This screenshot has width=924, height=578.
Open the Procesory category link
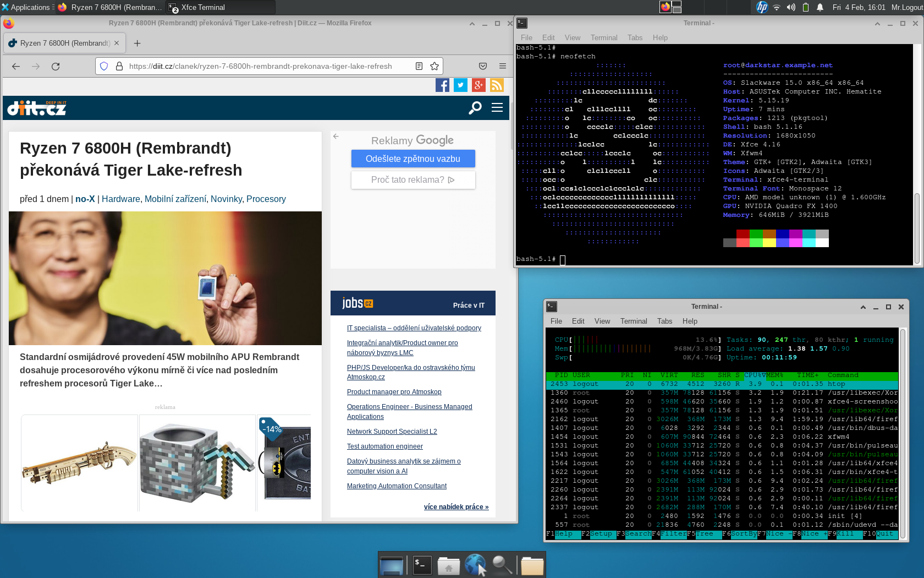[266, 199]
